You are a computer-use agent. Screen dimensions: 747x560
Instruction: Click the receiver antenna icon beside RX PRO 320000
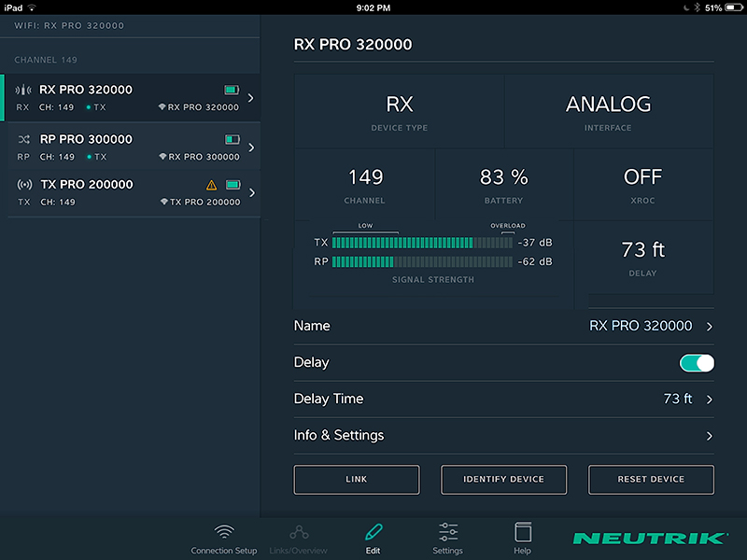point(22,90)
